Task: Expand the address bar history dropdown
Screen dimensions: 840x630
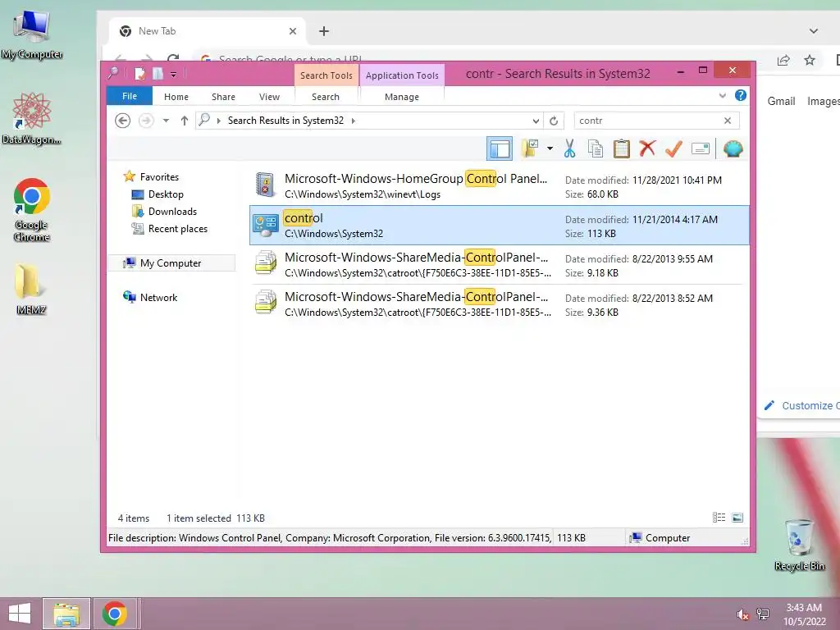Action: [x=536, y=121]
